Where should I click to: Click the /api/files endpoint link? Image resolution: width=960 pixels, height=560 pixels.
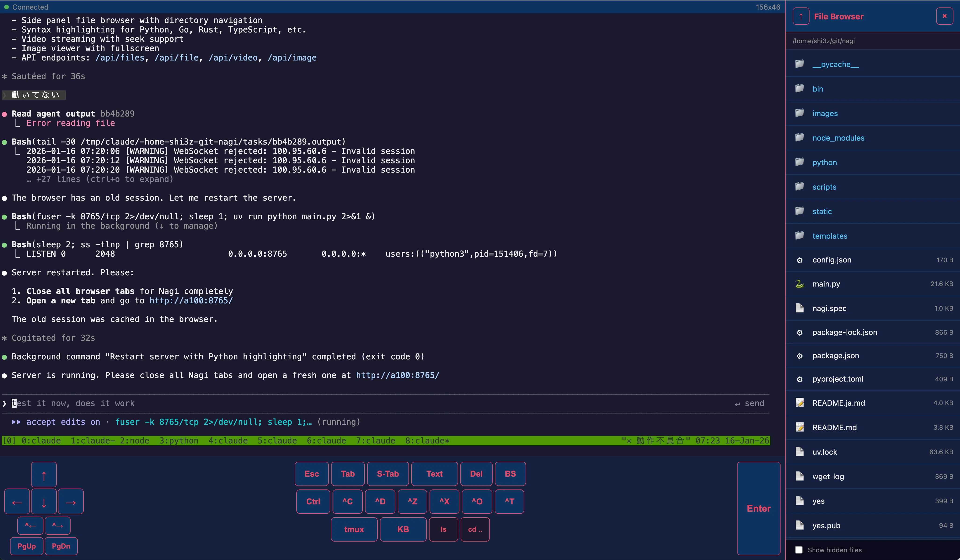[120, 58]
